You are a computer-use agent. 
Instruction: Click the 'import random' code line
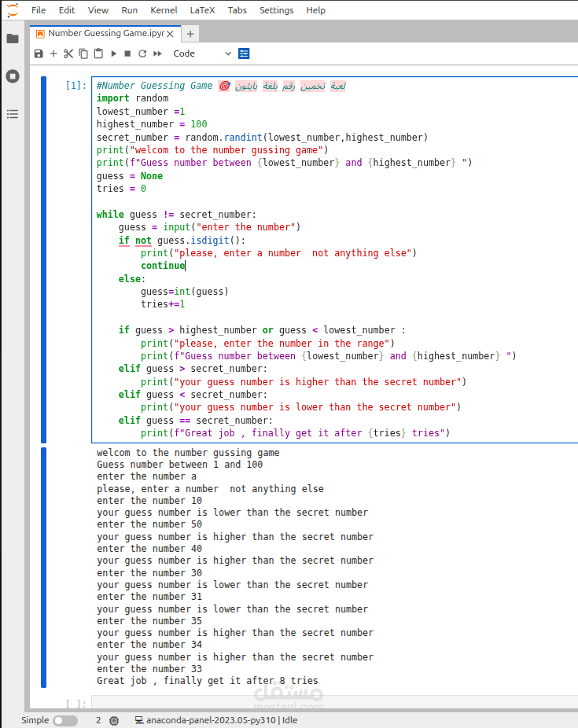(132, 98)
